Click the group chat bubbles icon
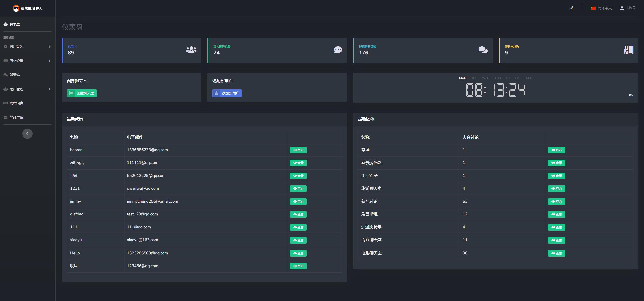The height and width of the screenshot is (301, 644). [483, 50]
